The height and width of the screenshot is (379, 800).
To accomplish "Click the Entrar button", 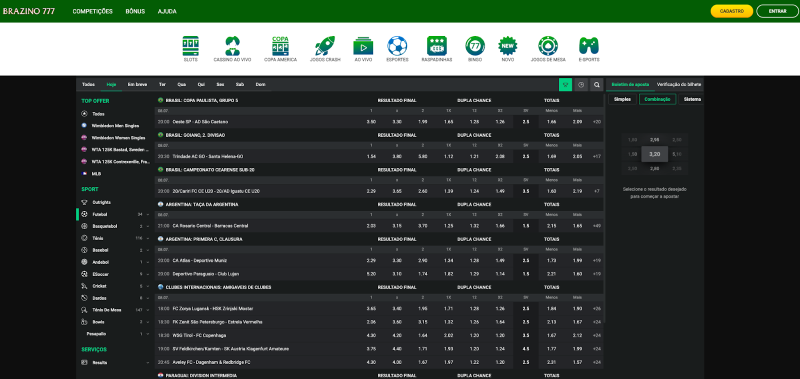I will click(777, 11).
